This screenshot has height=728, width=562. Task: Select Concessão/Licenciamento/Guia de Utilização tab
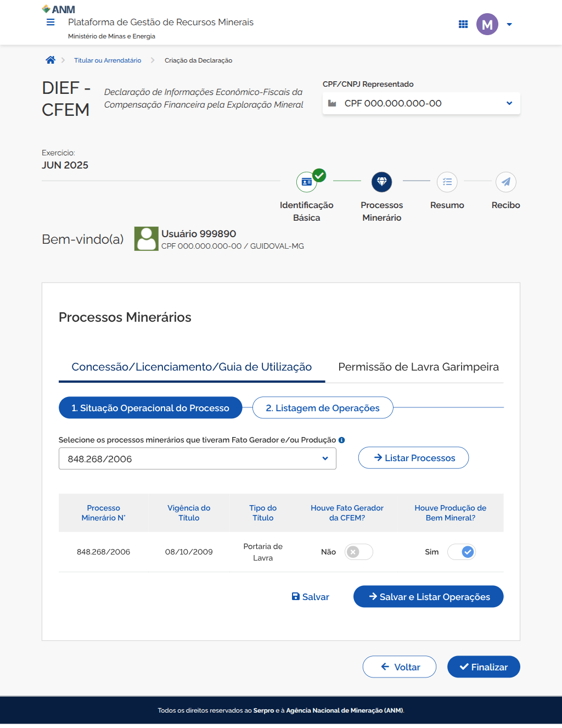click(x=192, y=367)
